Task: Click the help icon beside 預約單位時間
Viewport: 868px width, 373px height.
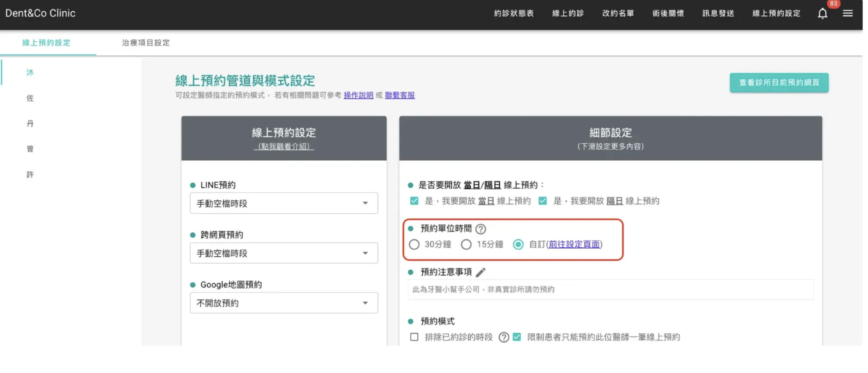Action: click(x=480, y=229)
